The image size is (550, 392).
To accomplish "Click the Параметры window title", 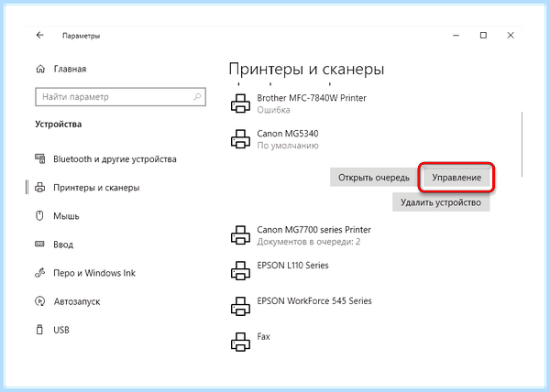I will [x=81, y=36].
